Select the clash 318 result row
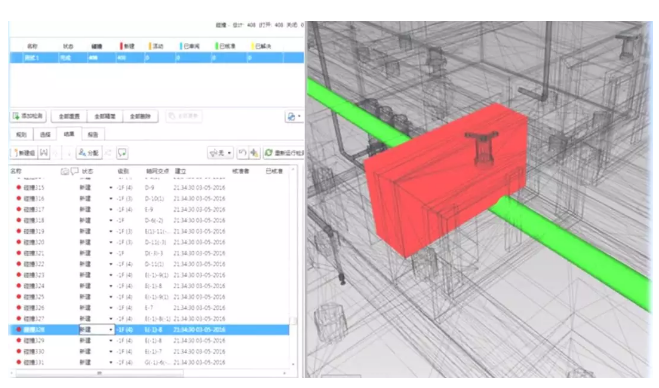The width and height of the screenshot is (659, 388). 149,220
